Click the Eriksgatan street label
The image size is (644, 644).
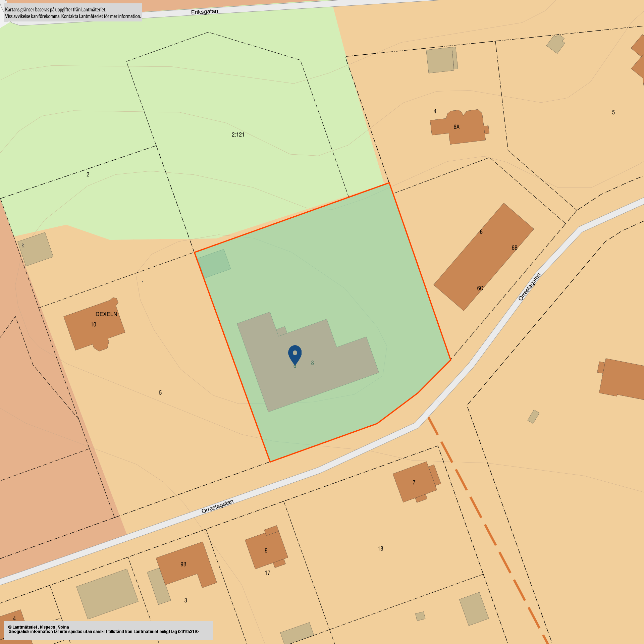pos(204,12)
